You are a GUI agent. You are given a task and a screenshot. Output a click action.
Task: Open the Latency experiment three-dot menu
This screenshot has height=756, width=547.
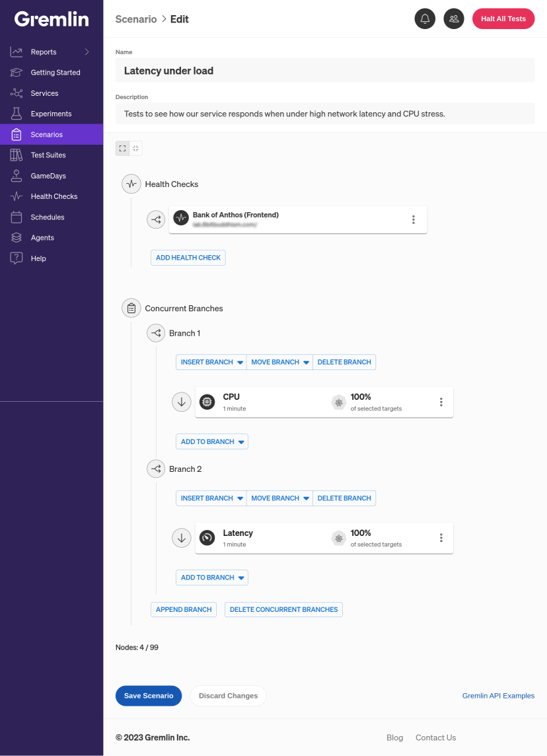441,538
